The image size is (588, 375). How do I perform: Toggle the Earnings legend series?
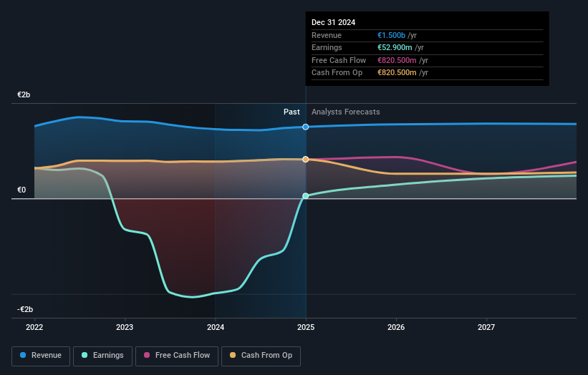tap(102, 356)
